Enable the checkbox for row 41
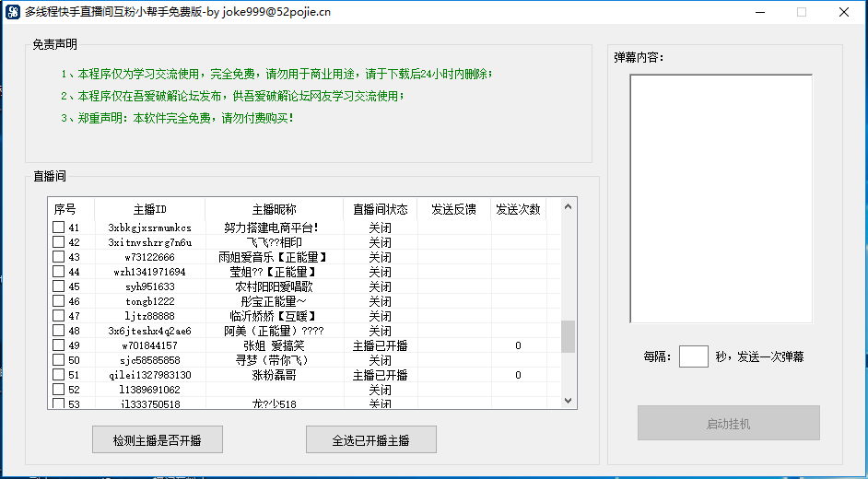The width and height of the screenshot is (868, 479). [x=59, y=228]
